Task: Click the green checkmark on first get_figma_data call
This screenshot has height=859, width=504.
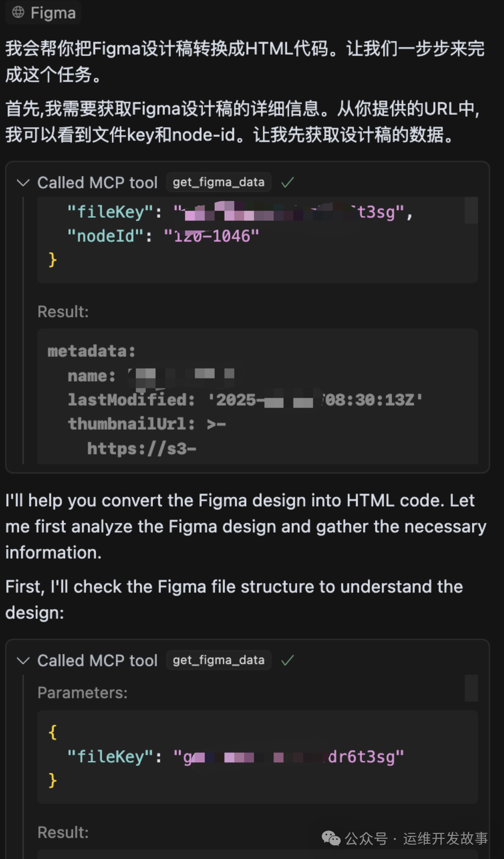Action: [x=287, y=182]
